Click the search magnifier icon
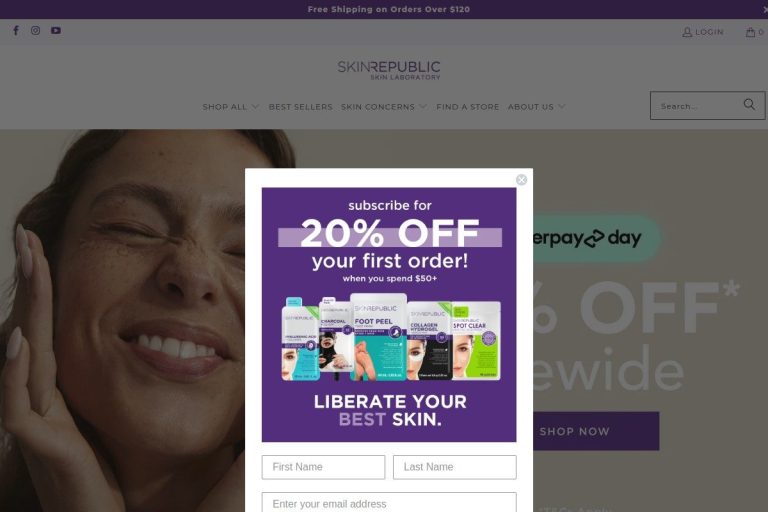The height and width of the screenshot is (512, 768). click(749, 104)
